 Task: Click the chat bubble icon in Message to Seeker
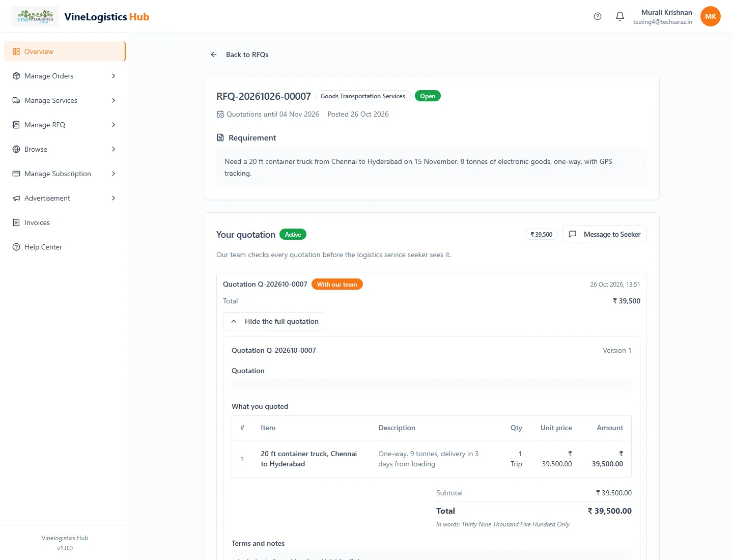click(573, 234)
